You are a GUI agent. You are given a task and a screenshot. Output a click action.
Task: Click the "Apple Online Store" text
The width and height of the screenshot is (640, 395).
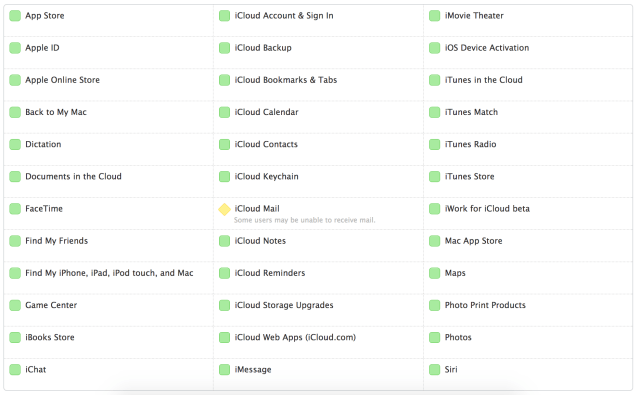[x=62, y=80]
